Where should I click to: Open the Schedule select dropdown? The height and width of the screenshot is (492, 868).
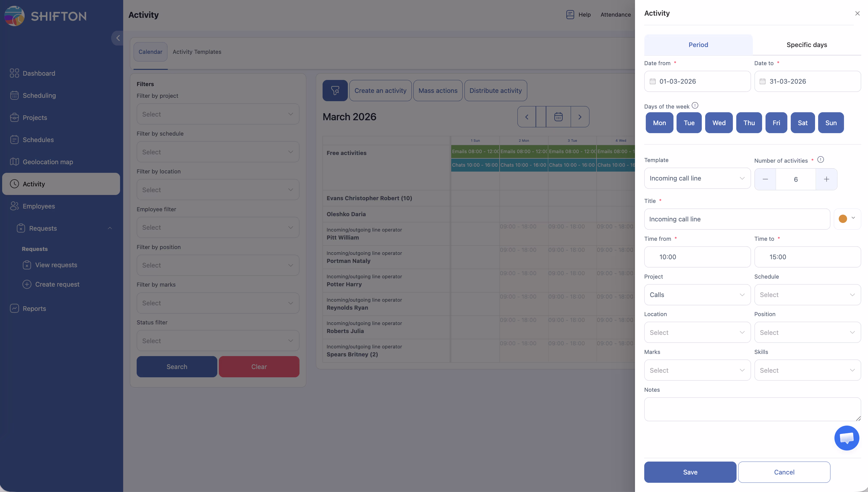[x=807, y=295]
